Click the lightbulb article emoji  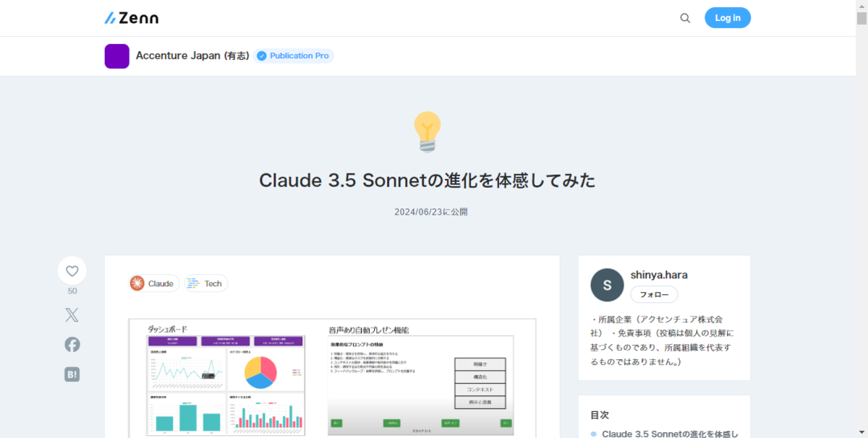point(427,132)
